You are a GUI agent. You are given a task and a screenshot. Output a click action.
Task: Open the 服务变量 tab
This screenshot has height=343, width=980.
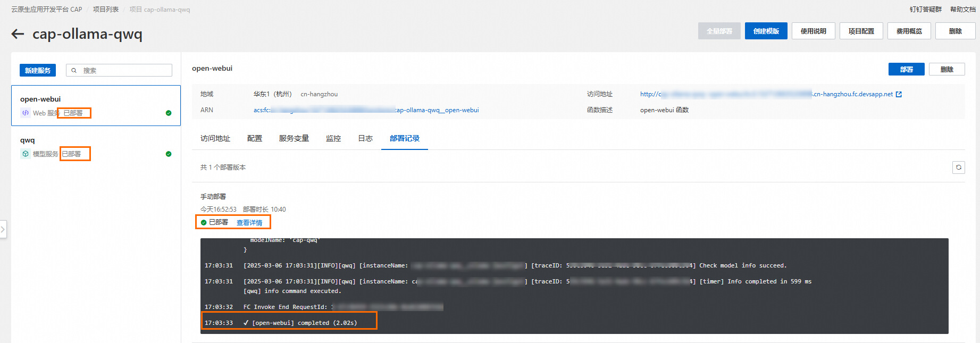point(294,139)
